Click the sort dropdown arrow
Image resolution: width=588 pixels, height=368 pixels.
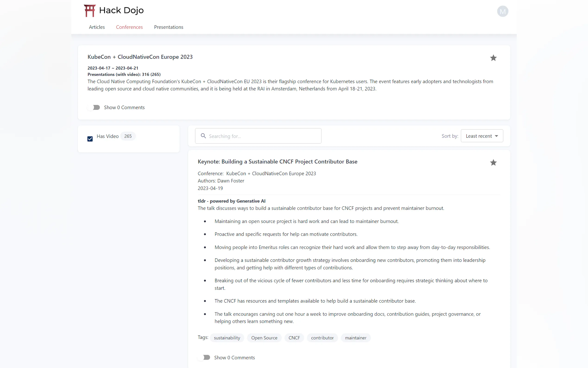pos(496,136)
